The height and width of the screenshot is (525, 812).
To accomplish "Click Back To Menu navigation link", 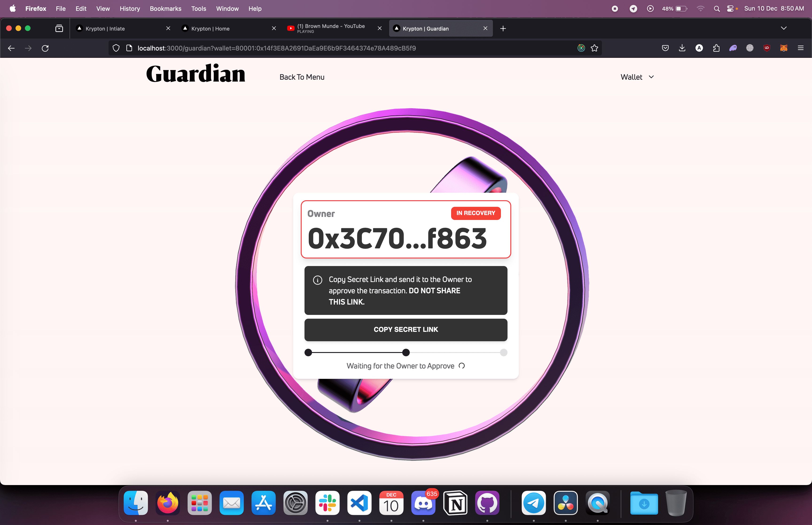I will click(302, 77).
